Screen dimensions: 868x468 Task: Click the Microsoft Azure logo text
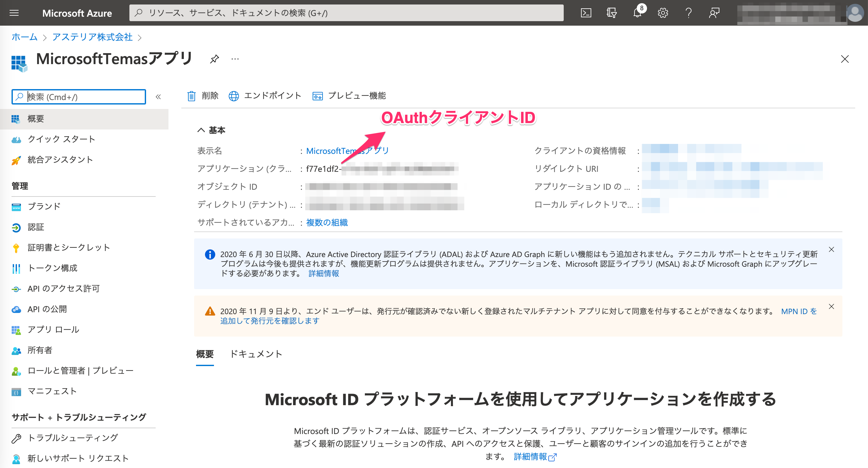click(77, 13)
